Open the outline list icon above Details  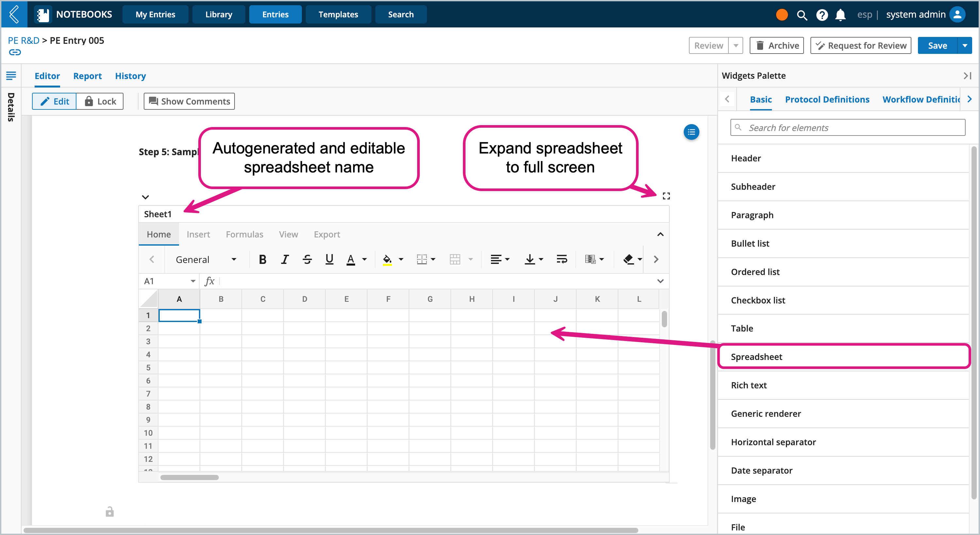click(x=11, y=76)
